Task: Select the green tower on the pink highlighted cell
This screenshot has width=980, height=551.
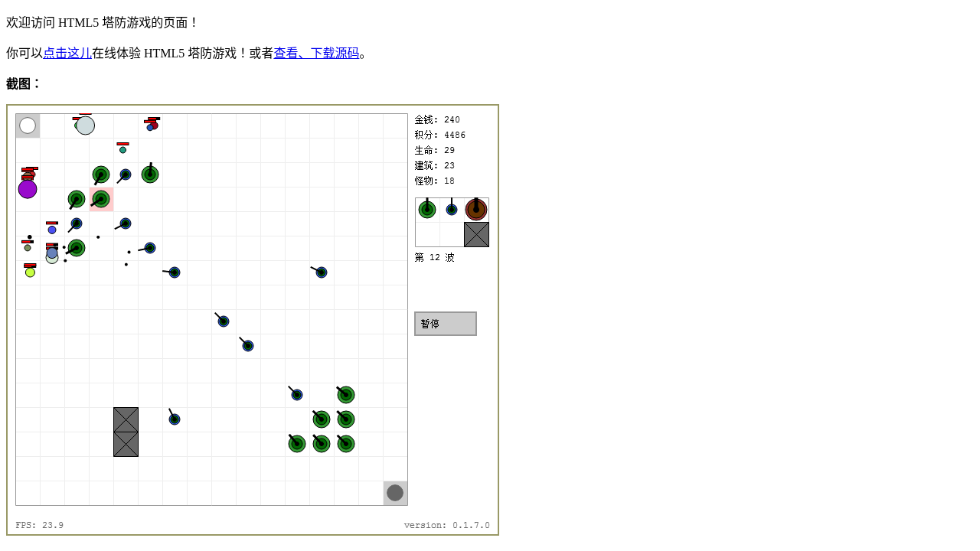Action: [101, 199]
